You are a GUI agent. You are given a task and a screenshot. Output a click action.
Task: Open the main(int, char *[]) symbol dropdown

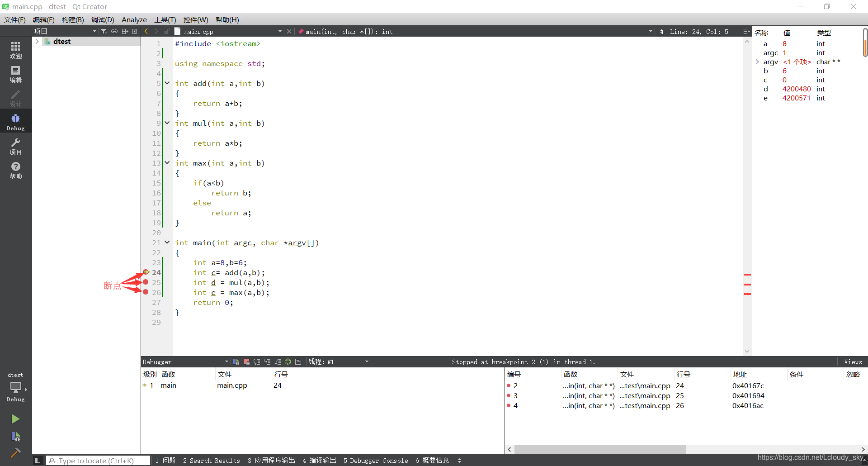click(x=475, y=31)
